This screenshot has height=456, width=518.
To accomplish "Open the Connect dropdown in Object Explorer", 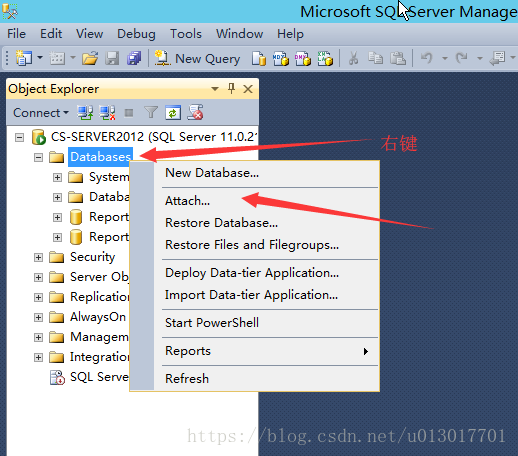I will 41,113.
